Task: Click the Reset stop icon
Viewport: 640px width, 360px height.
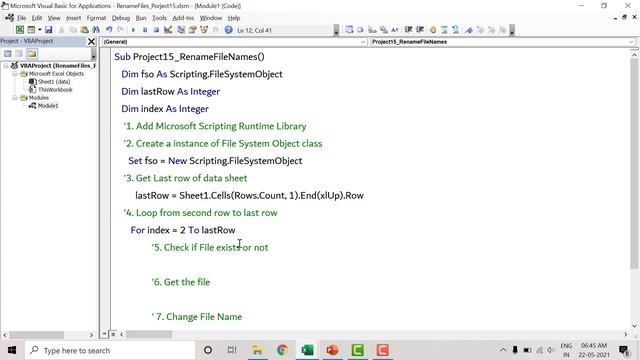Action: pyautogui.click(x=156, y=30)
